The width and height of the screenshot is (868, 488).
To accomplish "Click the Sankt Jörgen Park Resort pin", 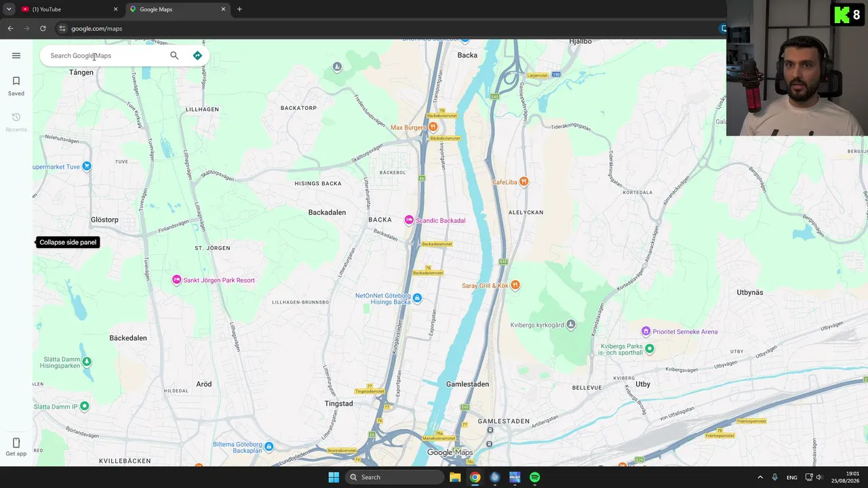I will coord(176,280).
